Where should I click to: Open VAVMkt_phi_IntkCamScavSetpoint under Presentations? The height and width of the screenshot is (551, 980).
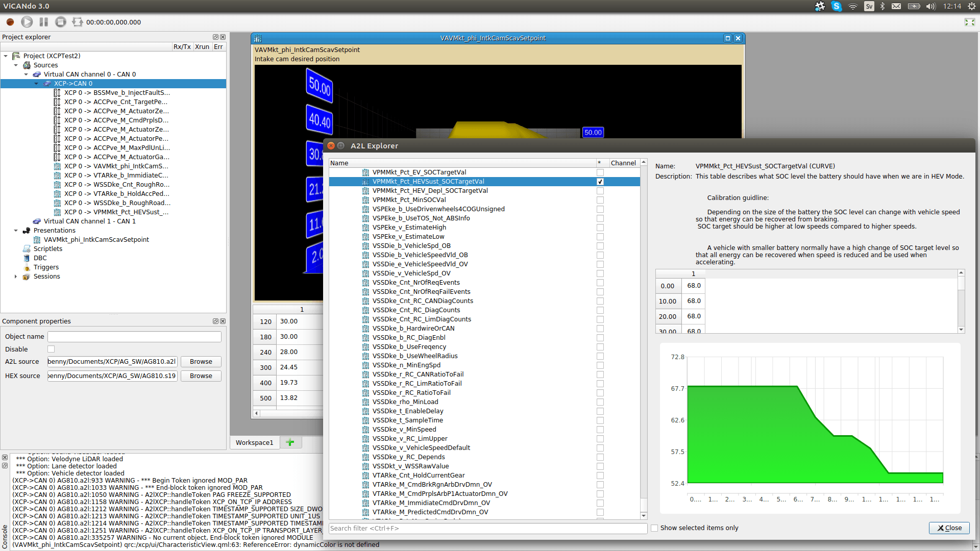coord(96,239)
